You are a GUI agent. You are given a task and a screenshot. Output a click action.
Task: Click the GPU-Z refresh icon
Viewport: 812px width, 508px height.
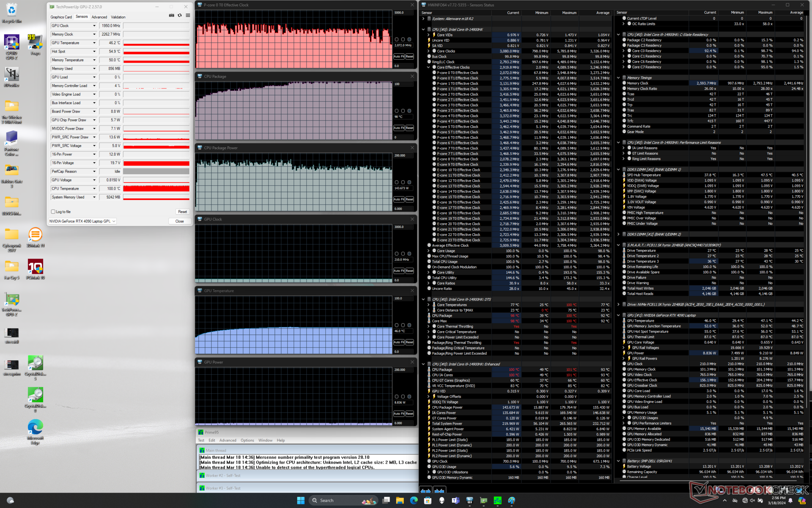tap(180, 16)
